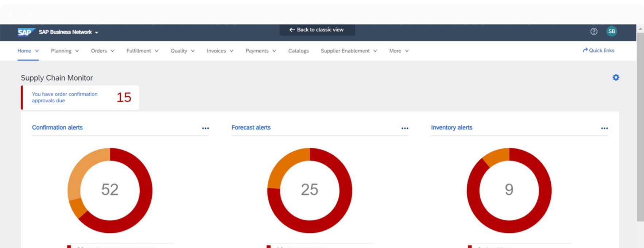Open Inventory alerts three-dot menu
Screen dimensions: 644x248
click(604, 128)
